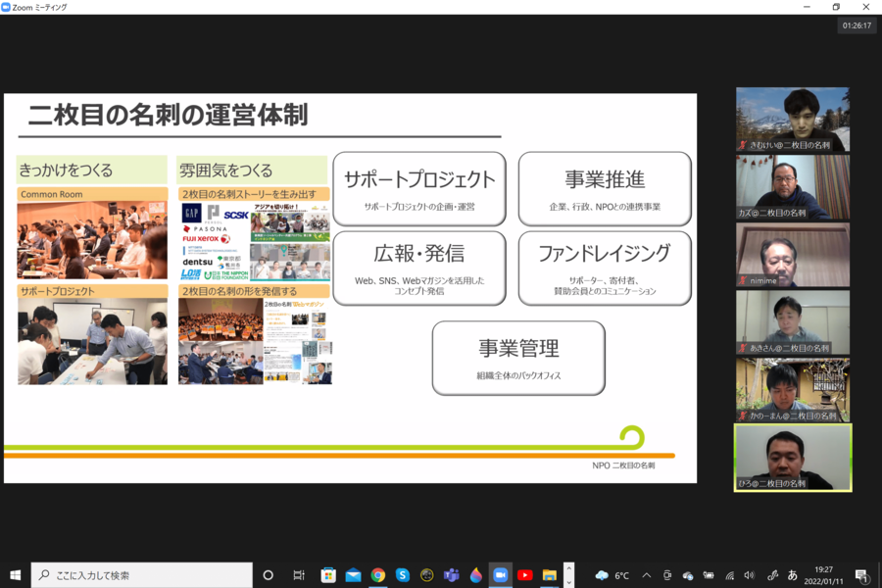
Task: Open the notification center icon
Action: tap(861, 575)
